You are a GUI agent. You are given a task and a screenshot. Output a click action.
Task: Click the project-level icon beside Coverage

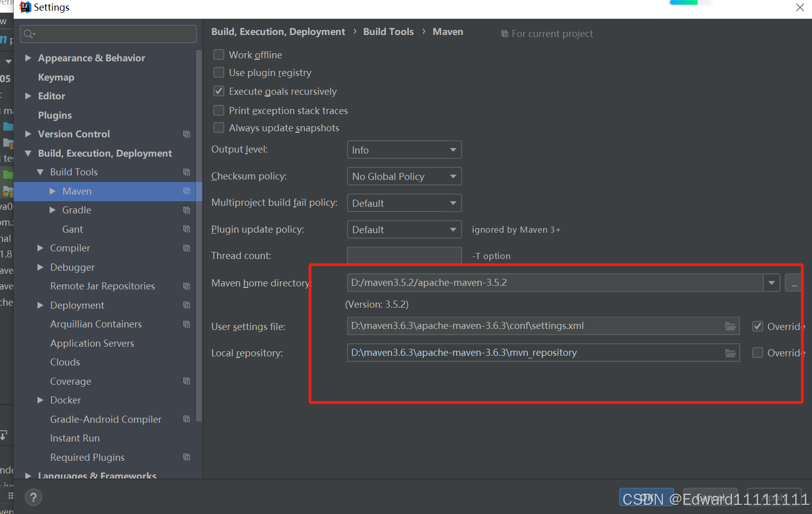coord(186,381)
